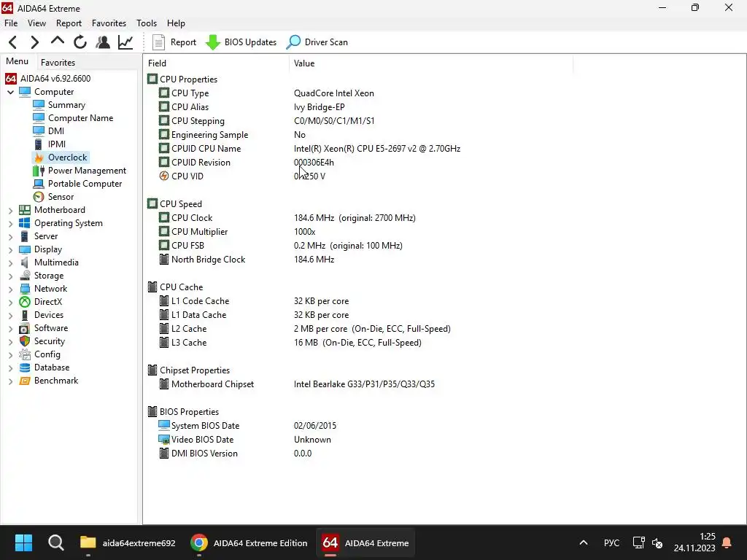747x560 pixels.
Task: Click the Benchmark icon in tree
Action: (x=25, y=381)
